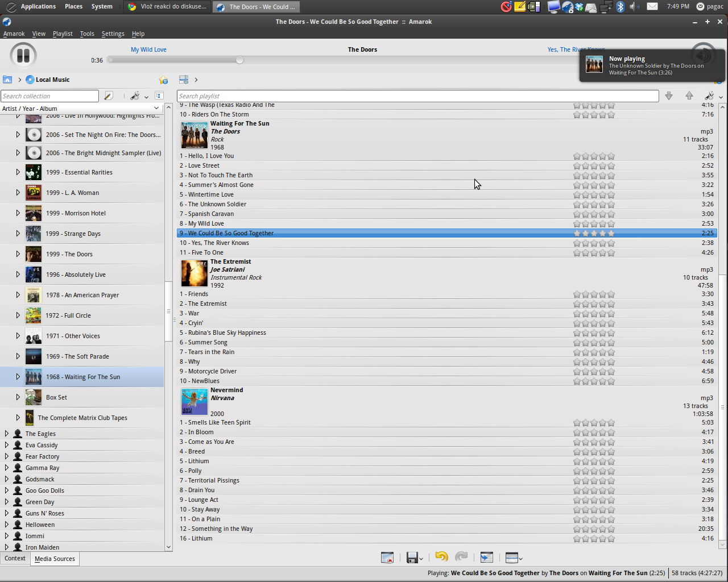The width and height of the screenshot is (728, 582).
Task: Switch to Chrome taskbar window
Action: pyautogui.click(x=168, y=7)
